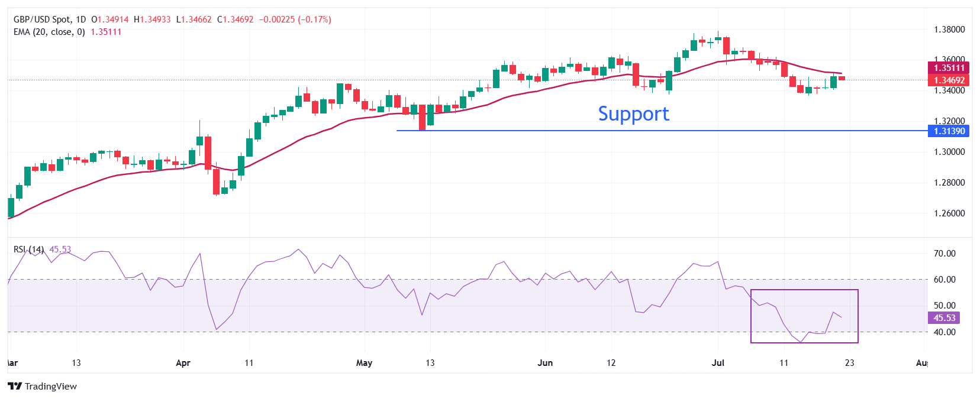Click the purple 45.53 RSI axis tag

[944, 318]
